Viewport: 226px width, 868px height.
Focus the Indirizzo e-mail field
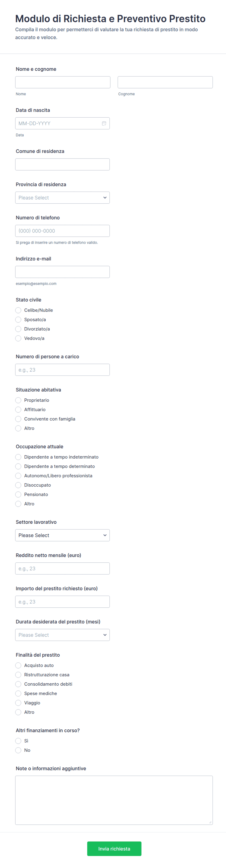point(62,272)
